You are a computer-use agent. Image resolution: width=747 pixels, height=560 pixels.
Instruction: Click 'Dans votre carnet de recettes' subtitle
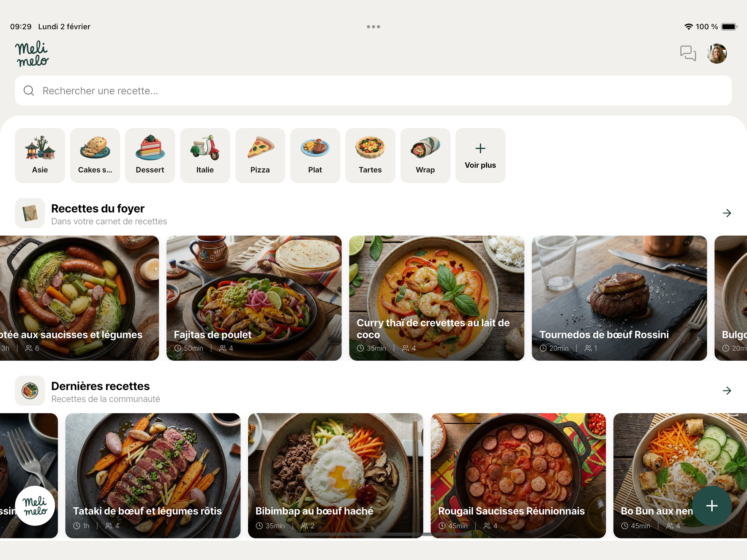pos(109,221)
